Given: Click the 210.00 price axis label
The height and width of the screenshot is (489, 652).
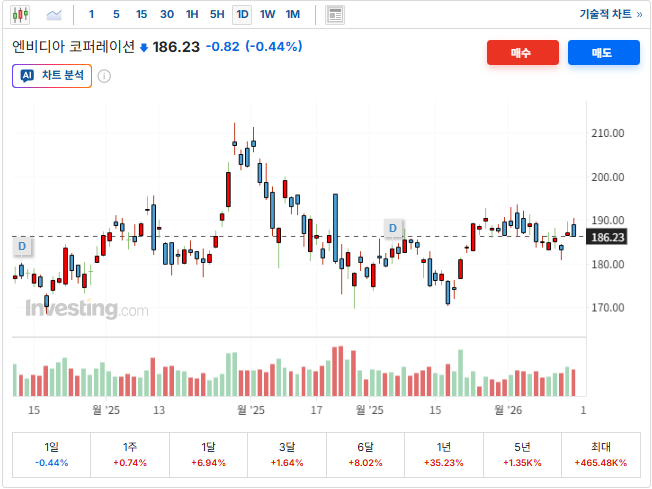Looking at the screenshot, I should 608,133.
